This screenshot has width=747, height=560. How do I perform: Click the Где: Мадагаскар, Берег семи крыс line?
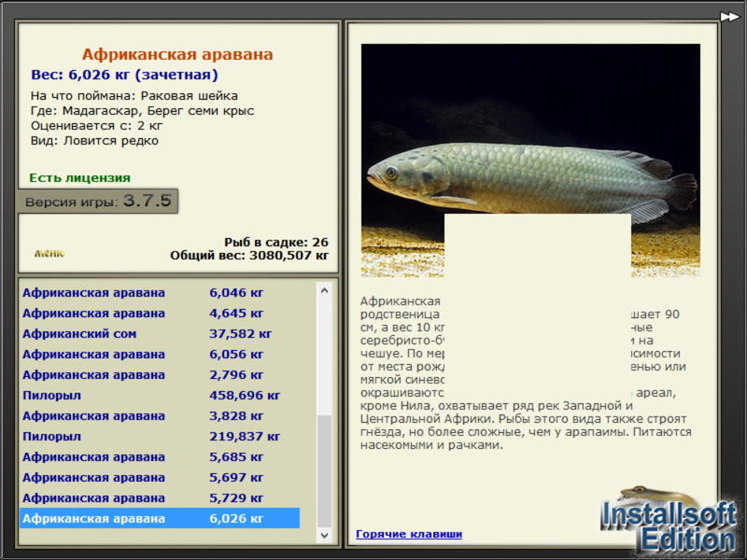click(x=143, y=111)
